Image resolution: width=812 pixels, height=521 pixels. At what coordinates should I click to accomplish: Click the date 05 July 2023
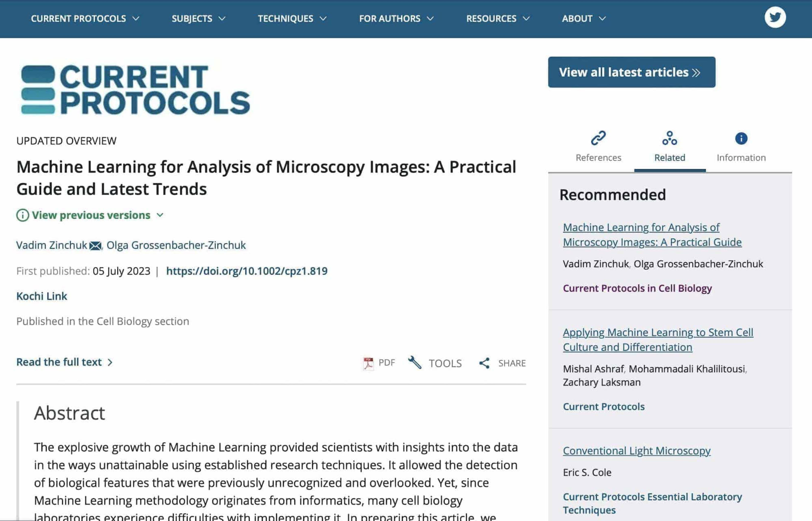tap(121, 271)
